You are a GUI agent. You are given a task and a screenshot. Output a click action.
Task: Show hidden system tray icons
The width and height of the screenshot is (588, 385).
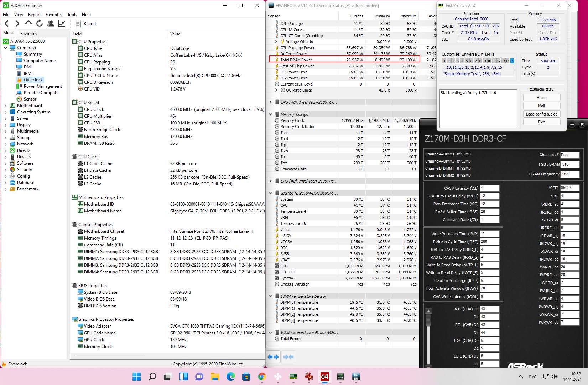click(x=521, y=376)
